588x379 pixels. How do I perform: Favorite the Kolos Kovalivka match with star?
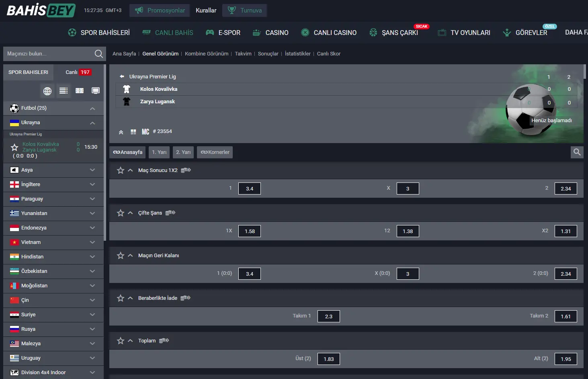[14, 147]
